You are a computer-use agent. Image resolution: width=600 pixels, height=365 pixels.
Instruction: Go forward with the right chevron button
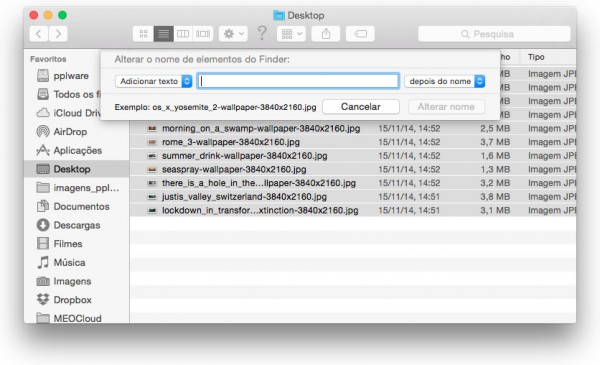58,34
